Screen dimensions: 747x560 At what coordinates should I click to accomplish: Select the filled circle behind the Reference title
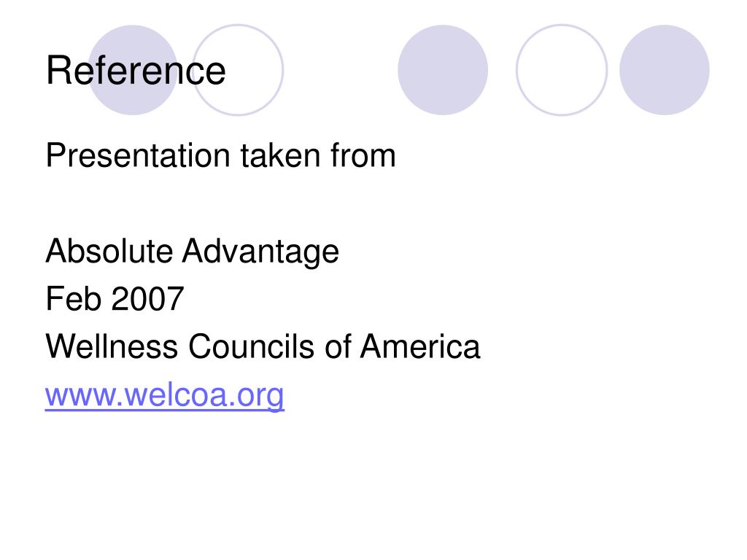pyautogui.click(x=133, y=70)
